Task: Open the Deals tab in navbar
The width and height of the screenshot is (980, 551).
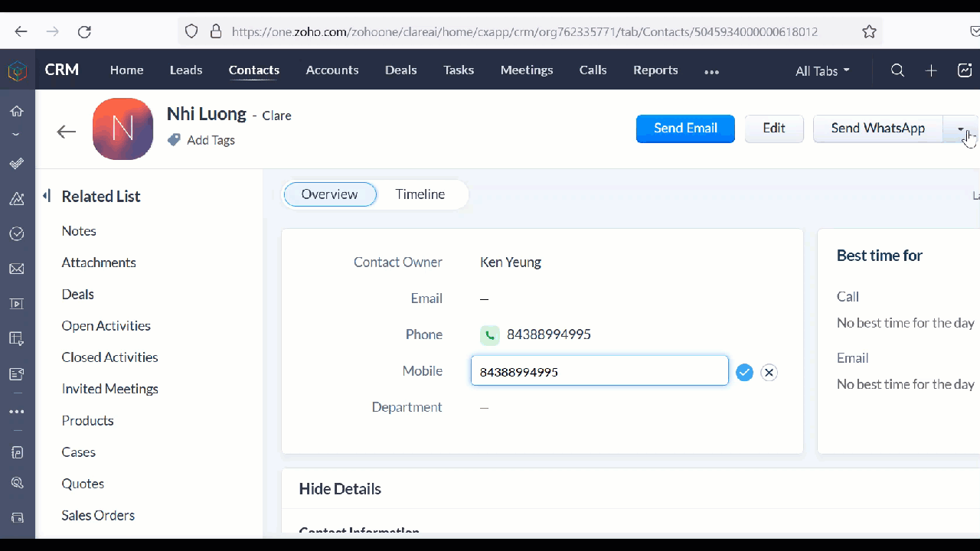Action: coord(401,70)
